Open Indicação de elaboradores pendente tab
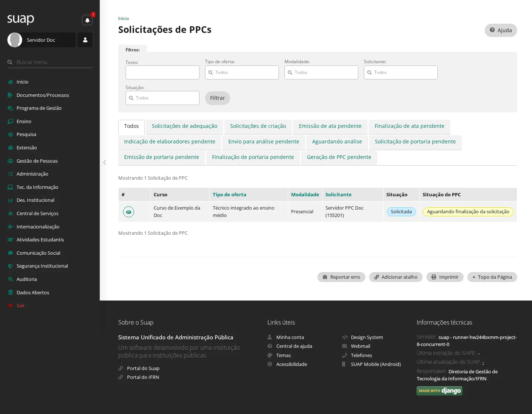Screen dimensions: 532x414 point(170,142)
